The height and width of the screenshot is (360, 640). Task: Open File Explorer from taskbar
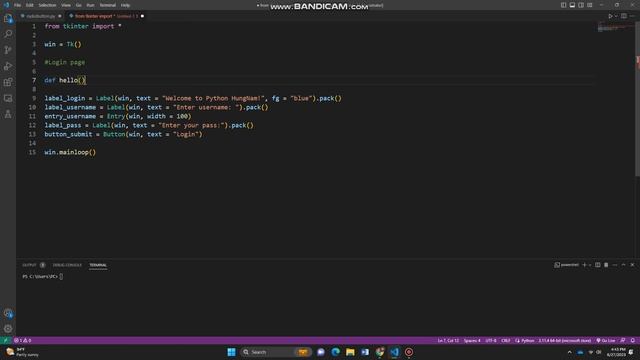(350, 352)
